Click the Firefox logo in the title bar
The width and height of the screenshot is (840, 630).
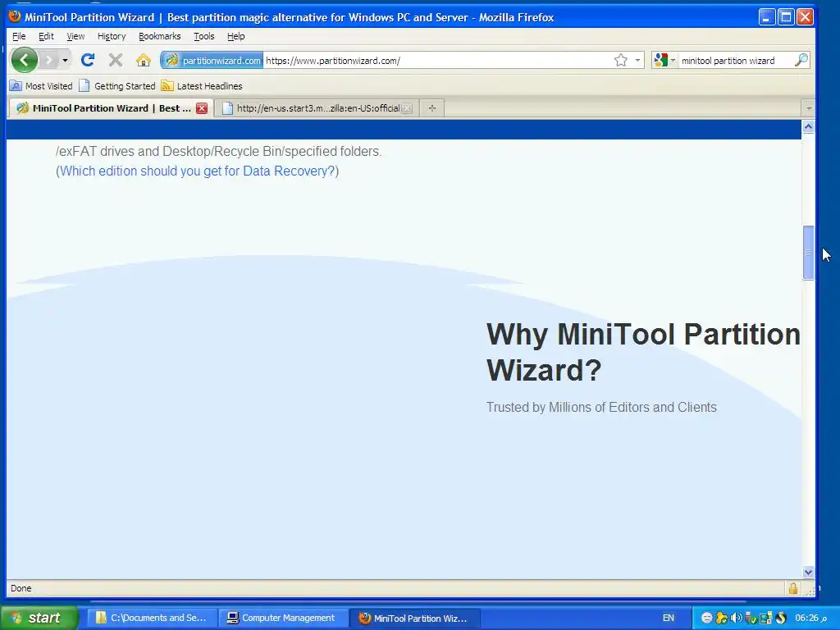15,16
